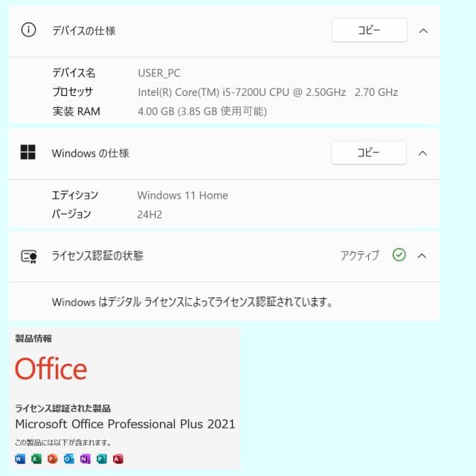Click the Publisher app icon
Image resolution: width=476 pixels, height=476 pixels.
(x=102, y=459)
